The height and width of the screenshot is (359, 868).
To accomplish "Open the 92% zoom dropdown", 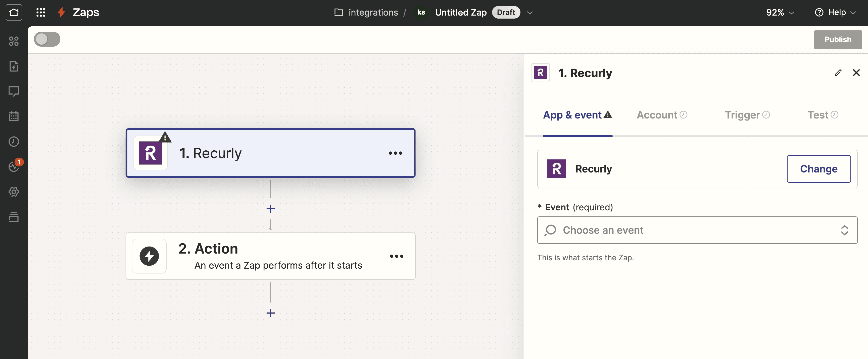I will 780,13.
